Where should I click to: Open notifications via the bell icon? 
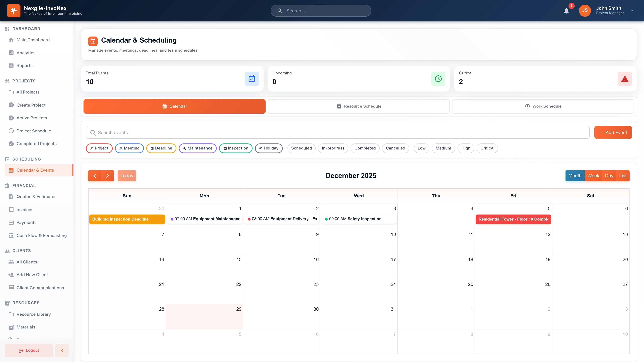click(566, 11)
